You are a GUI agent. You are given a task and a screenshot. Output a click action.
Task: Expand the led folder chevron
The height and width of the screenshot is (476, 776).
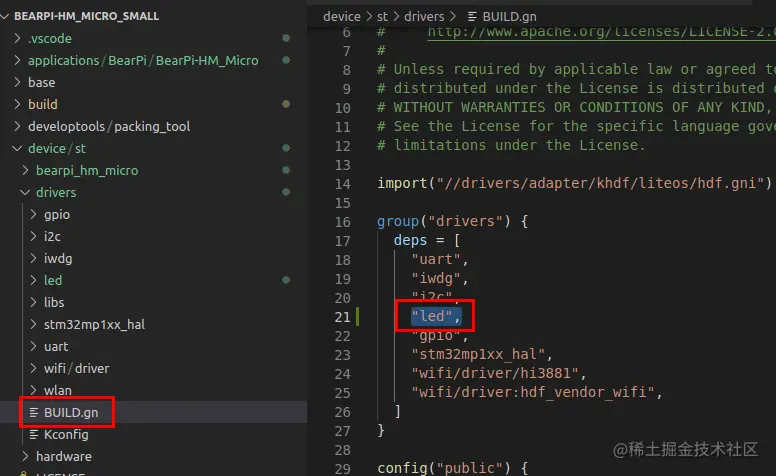pyautogui.click(x=34, y=280)
